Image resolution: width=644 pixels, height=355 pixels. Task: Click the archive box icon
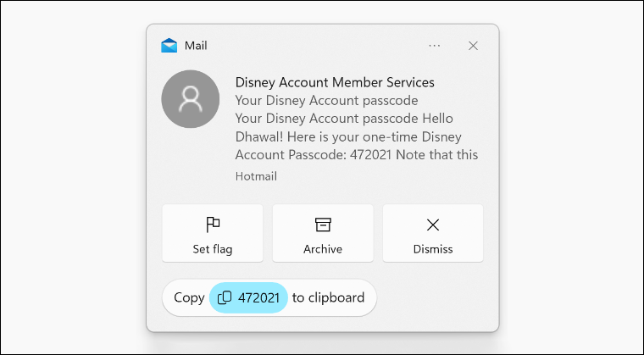coord(323,225)
